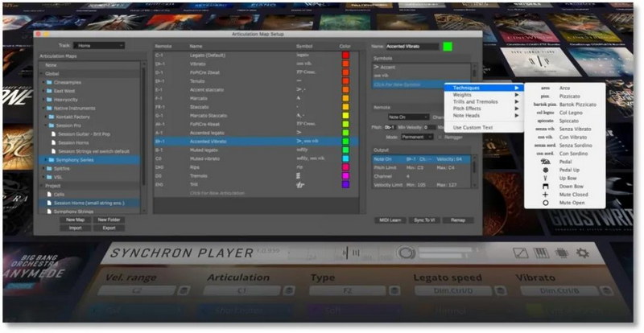Open the Weights submenu
Viewport: 644px width, 333px height.
(484, 95)
